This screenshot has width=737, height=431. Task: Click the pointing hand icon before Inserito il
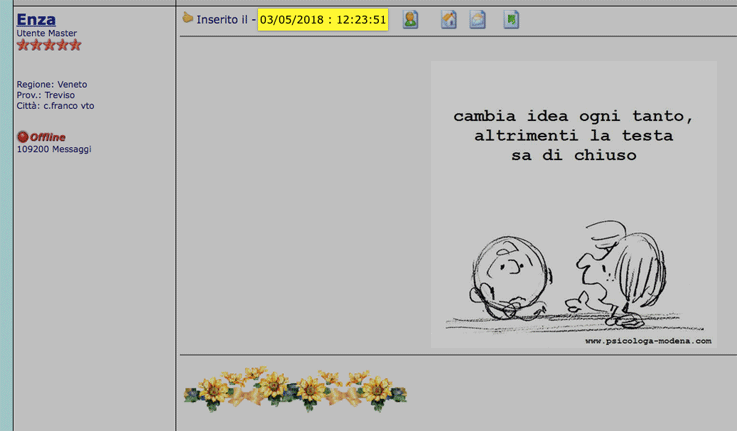tap(188, 18)
